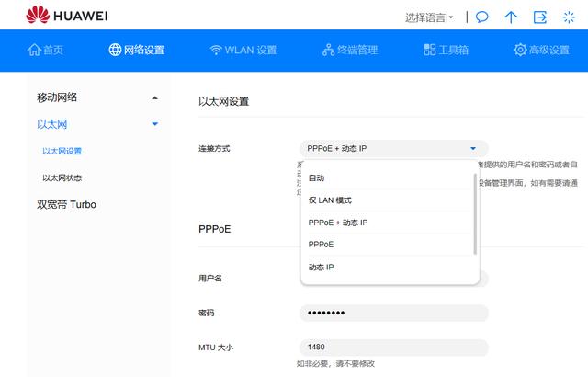Open 双宽带 Turbo sidebar item
This screenshot has width=588, height=377.
click(x=66, y=204)
